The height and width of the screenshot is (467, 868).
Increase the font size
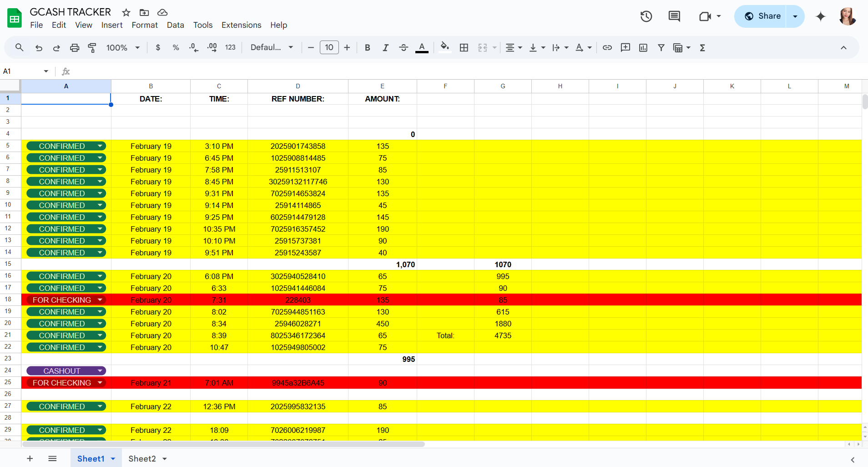click(x=347, y=47)
